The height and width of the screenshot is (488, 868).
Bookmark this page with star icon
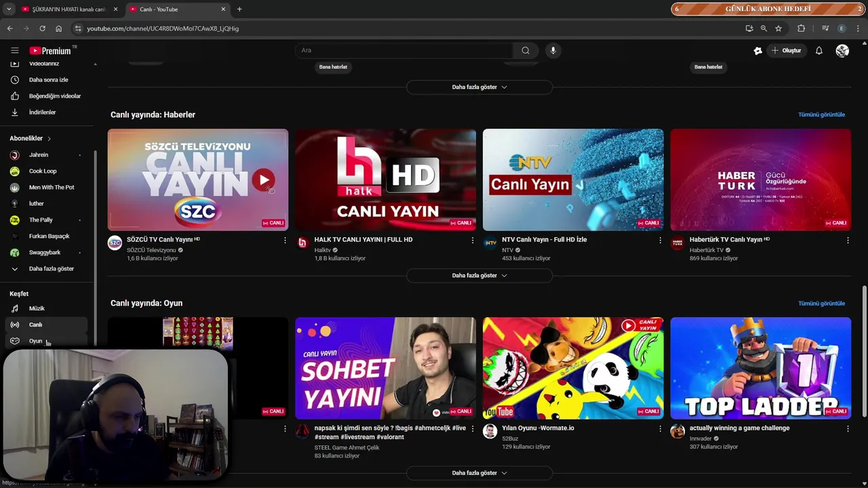point(778,28)
